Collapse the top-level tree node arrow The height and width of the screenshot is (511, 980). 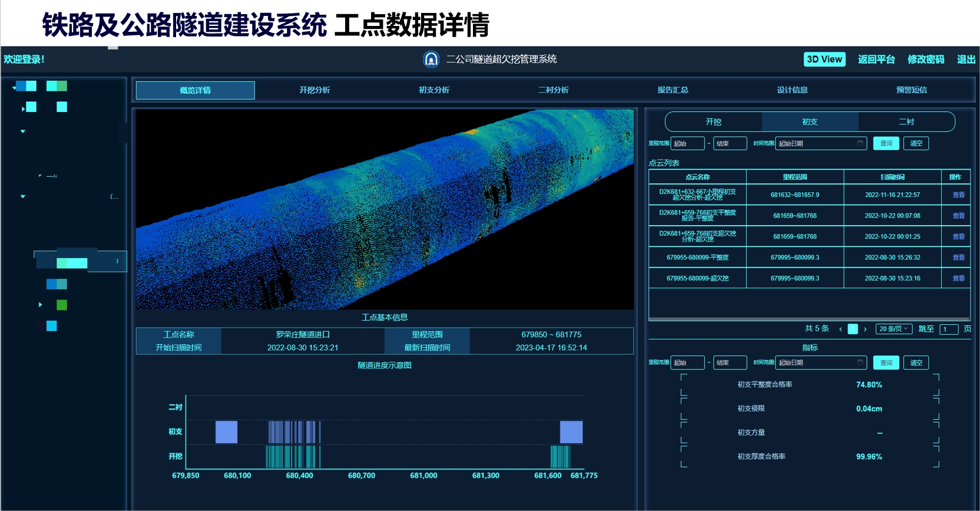pos(14,88)
